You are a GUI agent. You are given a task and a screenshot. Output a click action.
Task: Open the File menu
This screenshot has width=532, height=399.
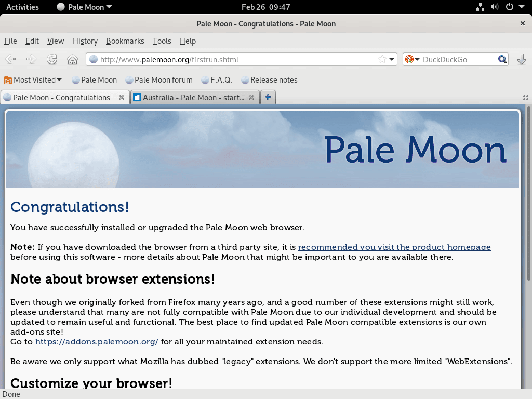(x=10, y=41)
